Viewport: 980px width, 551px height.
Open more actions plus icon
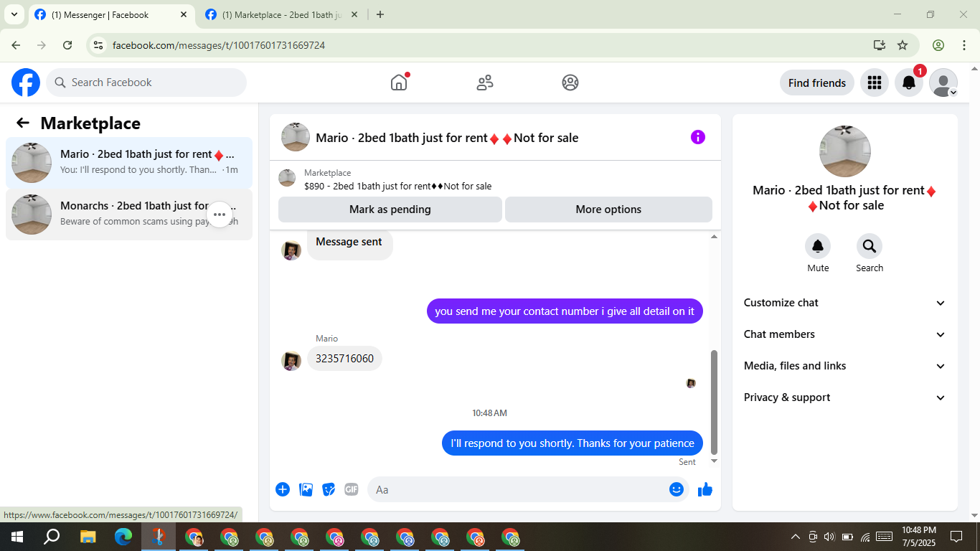coord(283,489)
